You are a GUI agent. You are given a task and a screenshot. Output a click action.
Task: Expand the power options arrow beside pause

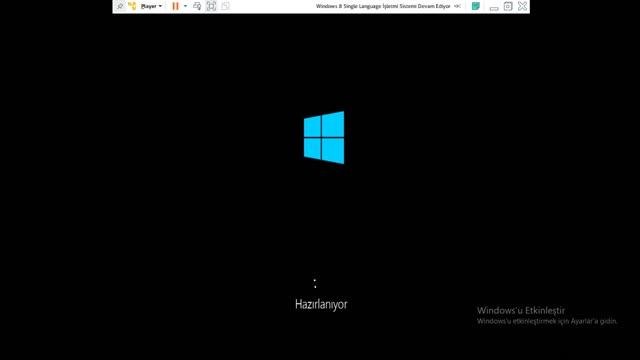[x=185, y=6]
